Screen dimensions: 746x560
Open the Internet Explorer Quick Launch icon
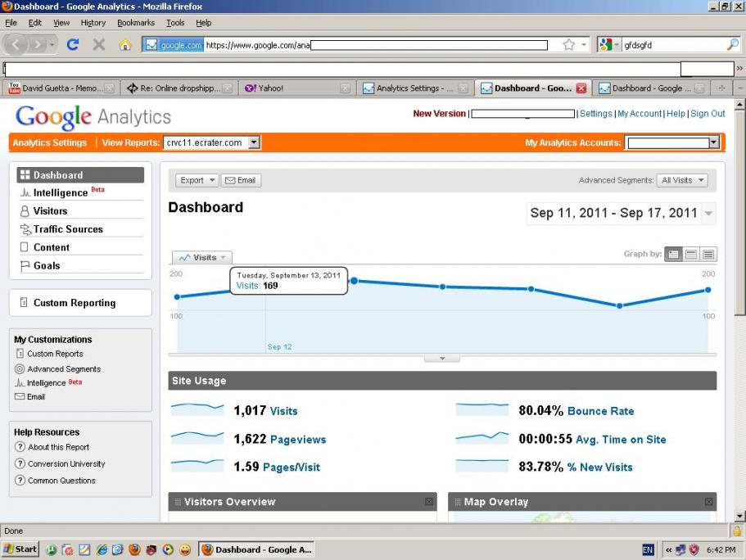[102, 549]
